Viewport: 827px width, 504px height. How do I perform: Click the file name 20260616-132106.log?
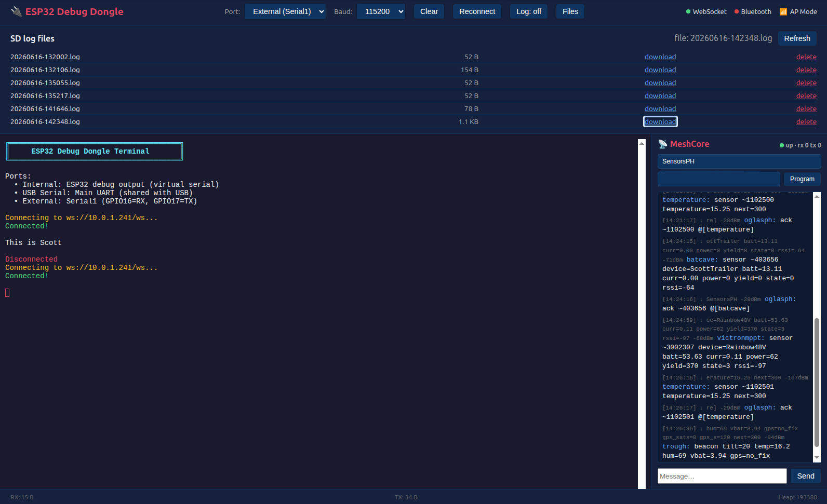tap(45, 70)
